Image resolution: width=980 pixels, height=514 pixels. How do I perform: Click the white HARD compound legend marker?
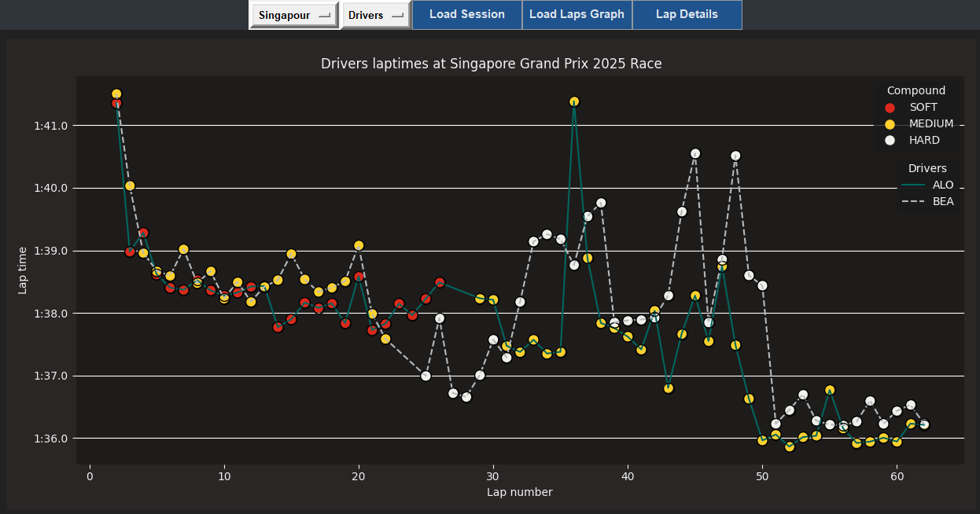pyautogui.click(x=890, y=141)
